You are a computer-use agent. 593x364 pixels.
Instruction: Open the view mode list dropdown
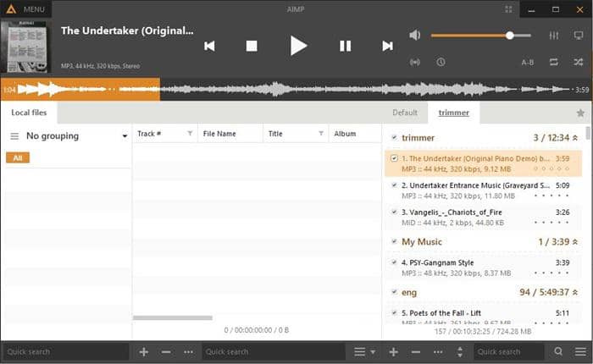[x=364, y=352]
